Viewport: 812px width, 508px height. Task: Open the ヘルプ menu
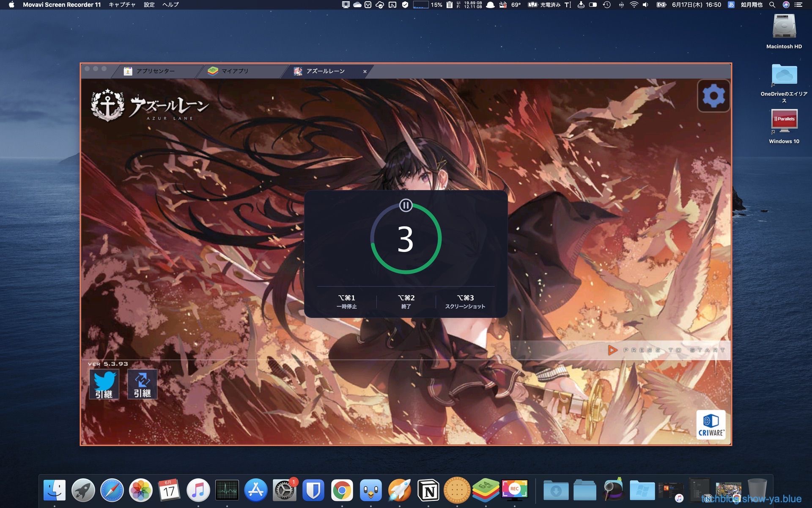pyautogui.click(x=170, y=5)
